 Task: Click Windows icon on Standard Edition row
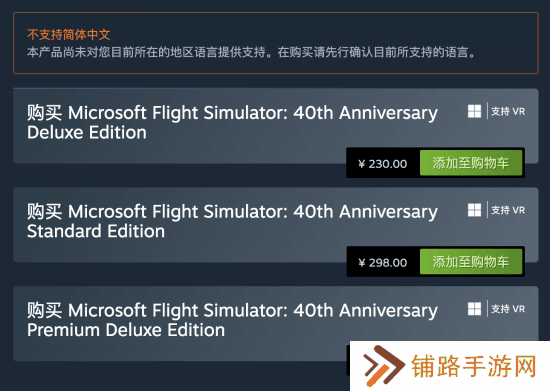tap(474, 210)
